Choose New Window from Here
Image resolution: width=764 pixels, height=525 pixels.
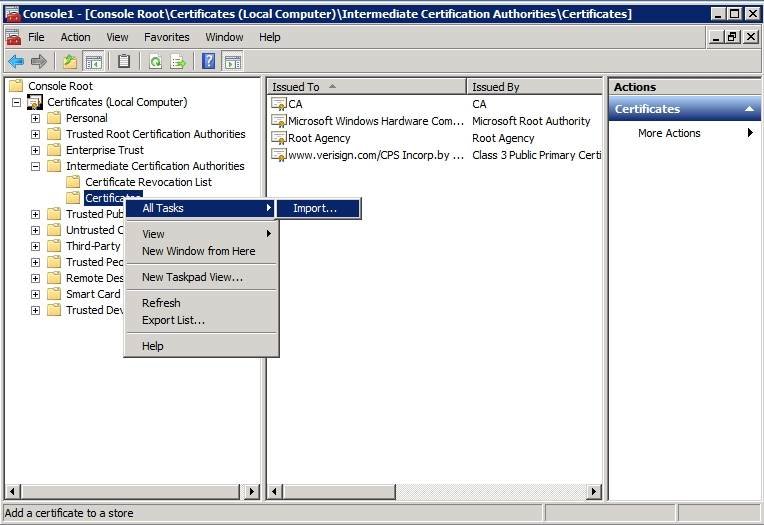click(x=201, y=251)
